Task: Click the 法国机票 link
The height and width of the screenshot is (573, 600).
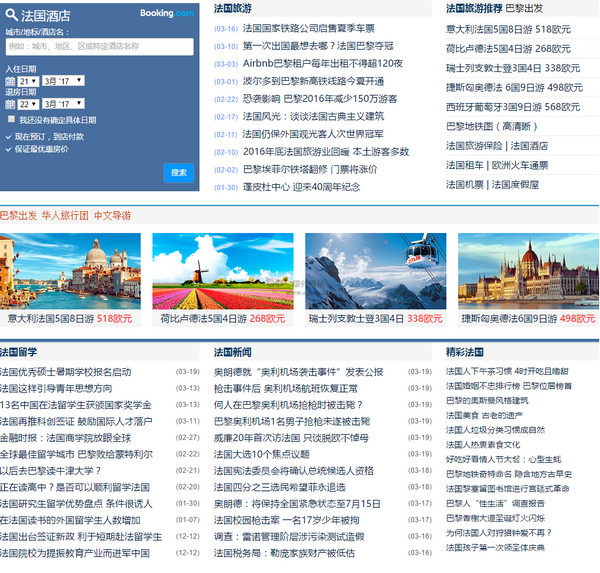Action: point(465,185)
